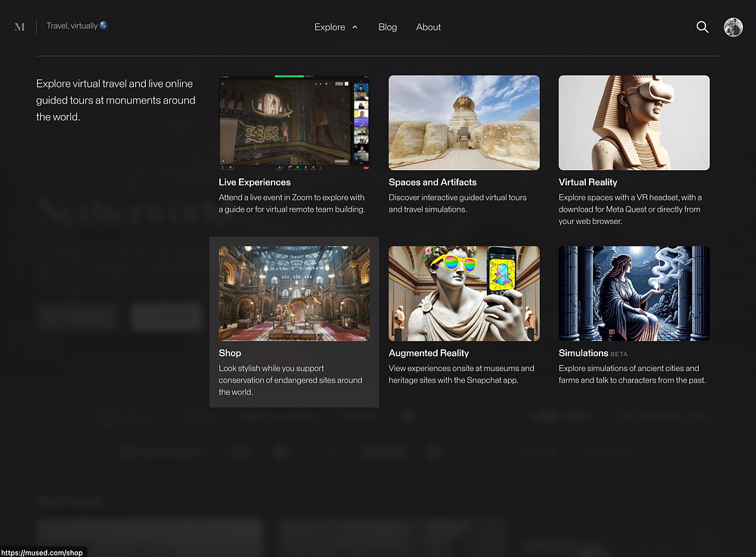The height and width of the screenshot is (557, 756).
Task: Select the Virtual Reality title
Action: click(x=587, y=182)
